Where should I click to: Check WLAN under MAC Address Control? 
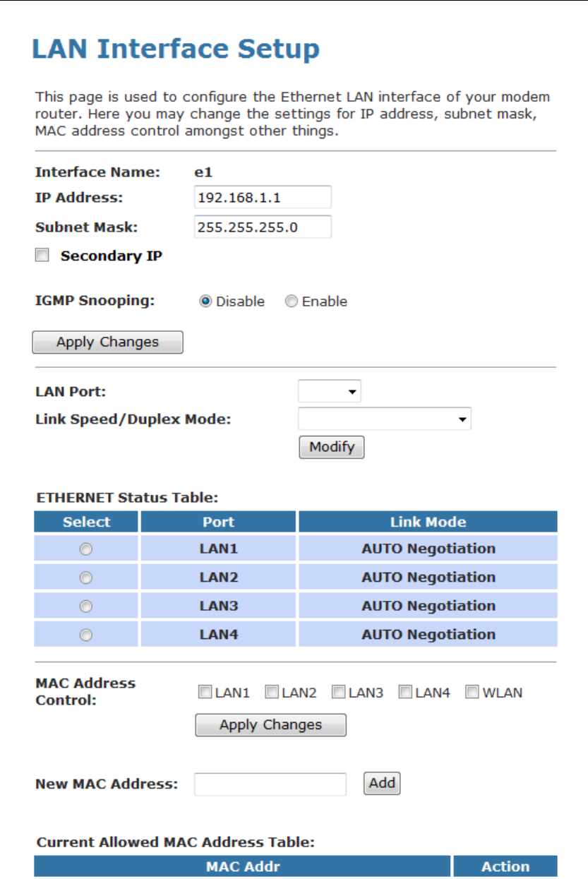coord(472,693)
